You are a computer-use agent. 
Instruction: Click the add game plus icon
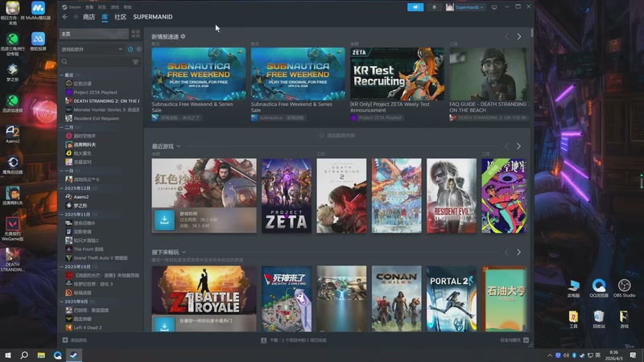(x=65, y=340)
